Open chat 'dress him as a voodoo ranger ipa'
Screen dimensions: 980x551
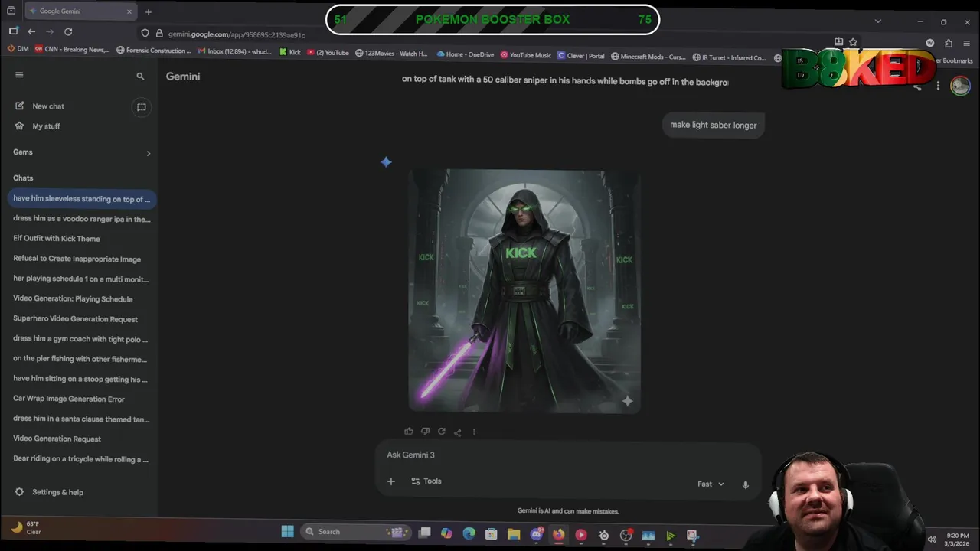point(82,219)
